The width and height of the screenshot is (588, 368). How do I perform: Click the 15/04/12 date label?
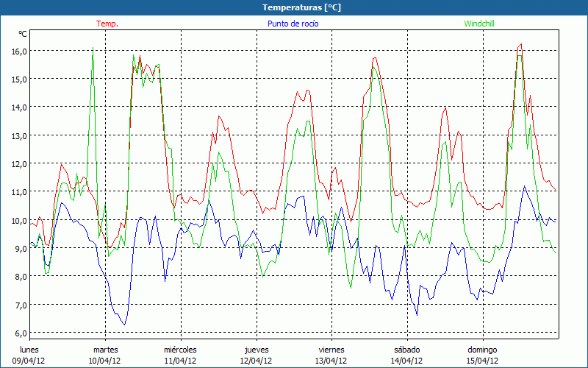(483, 361)
